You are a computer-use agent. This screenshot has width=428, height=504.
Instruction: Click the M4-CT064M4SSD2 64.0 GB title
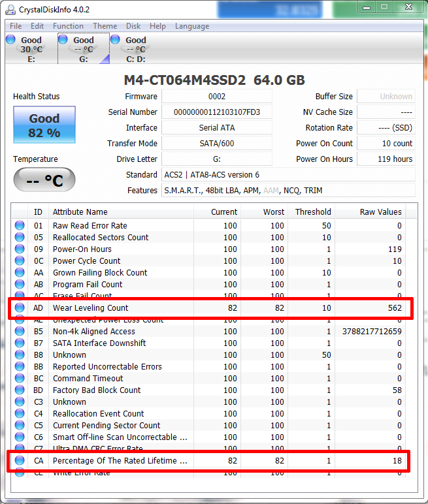[x=214, y=80]
